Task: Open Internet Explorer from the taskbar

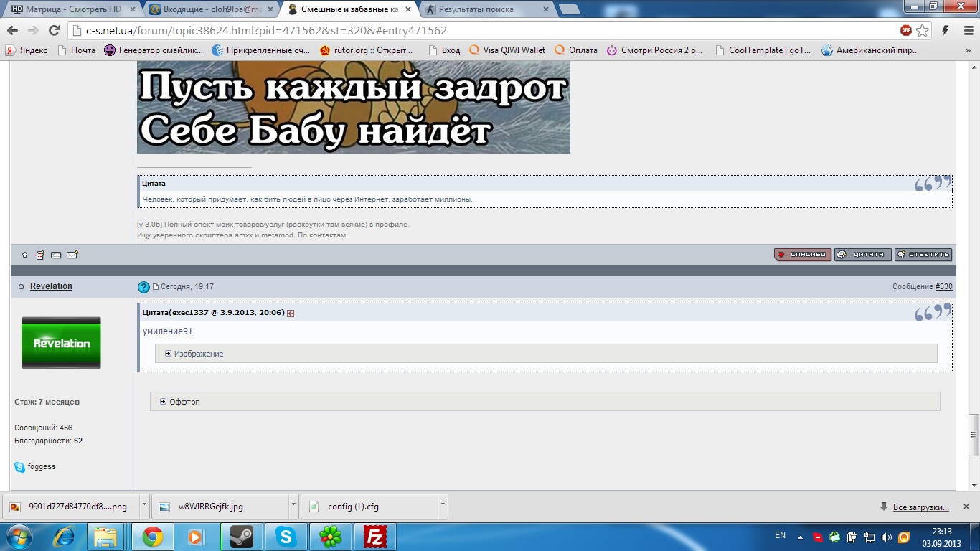Action: tap(64, 537)
